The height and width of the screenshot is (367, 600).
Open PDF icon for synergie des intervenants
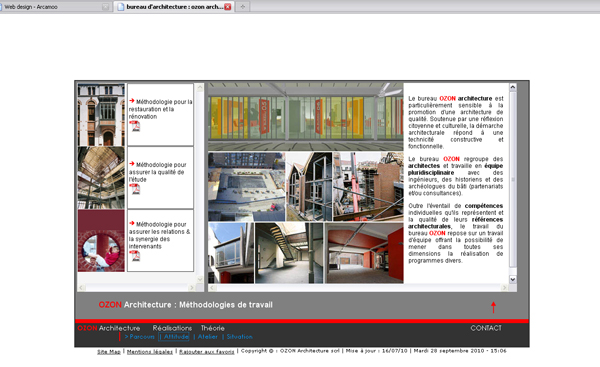point(135,256)
